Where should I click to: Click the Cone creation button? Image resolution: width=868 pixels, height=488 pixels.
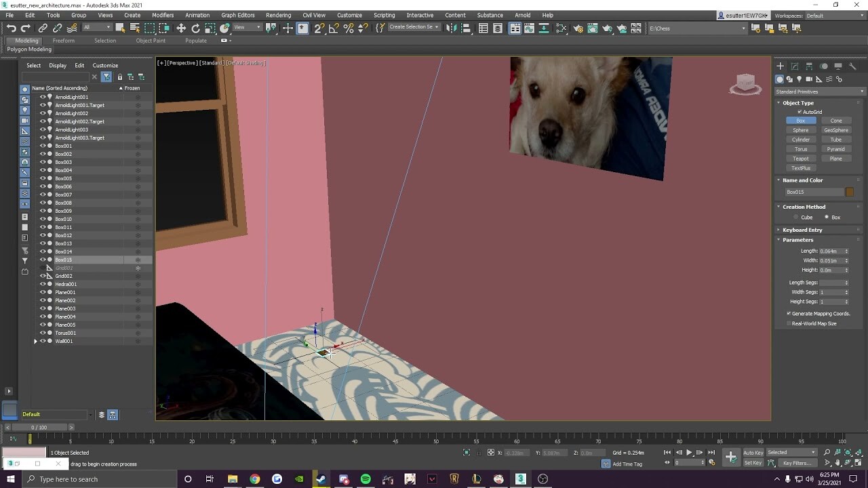[x=836, y=121]
